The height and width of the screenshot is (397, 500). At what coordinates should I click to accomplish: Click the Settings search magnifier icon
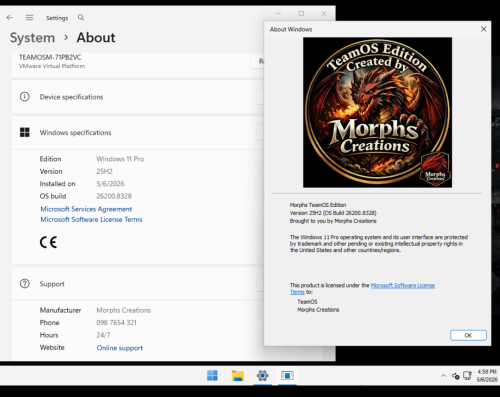pos(81,17)
